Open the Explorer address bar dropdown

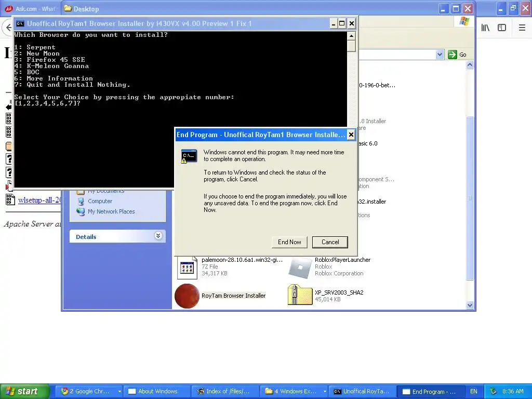tap(440, 55)
